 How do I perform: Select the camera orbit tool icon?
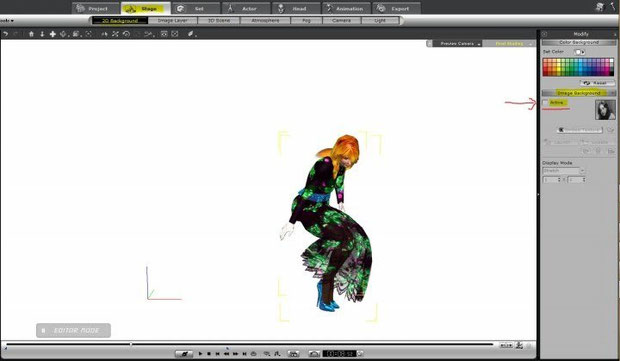(63, 34)
